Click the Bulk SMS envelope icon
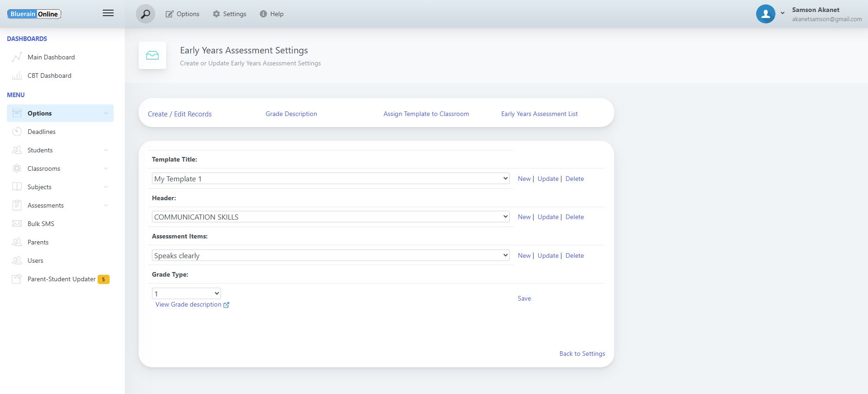Viewport: 868px width, 394px height. pyautogui.click(x=17, y=224)
